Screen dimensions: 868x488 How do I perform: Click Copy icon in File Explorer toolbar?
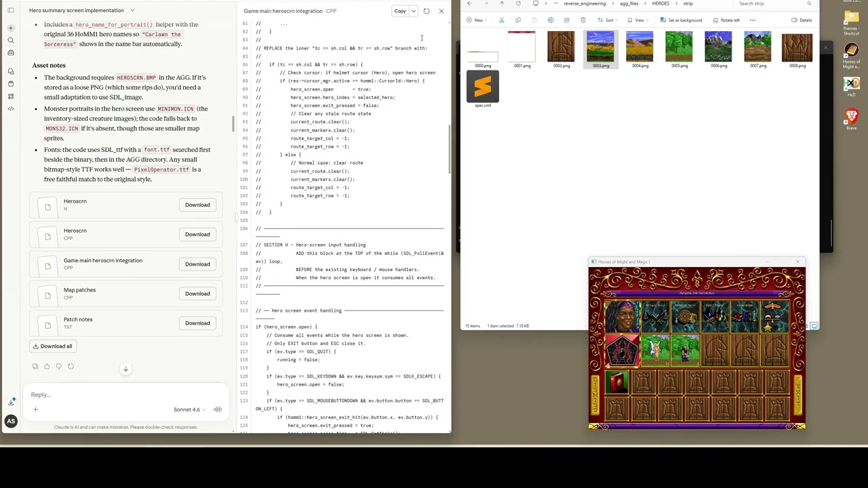518,20
